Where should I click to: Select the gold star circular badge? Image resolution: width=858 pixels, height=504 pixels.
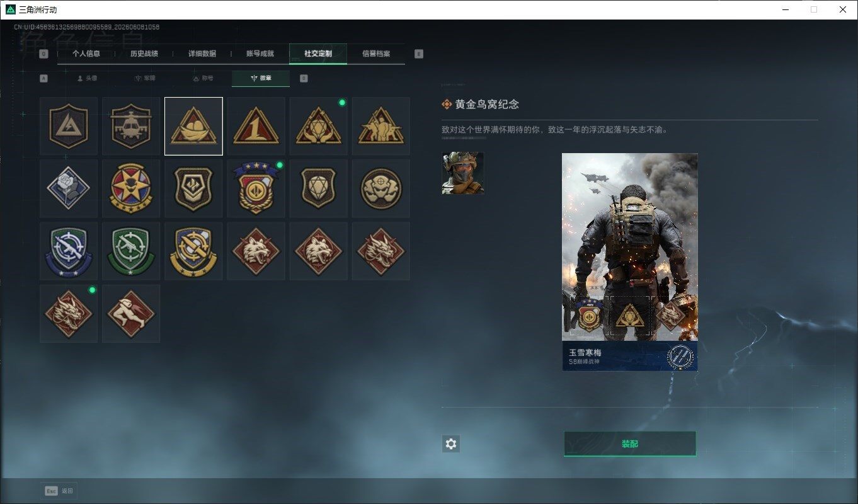[131, 188]
